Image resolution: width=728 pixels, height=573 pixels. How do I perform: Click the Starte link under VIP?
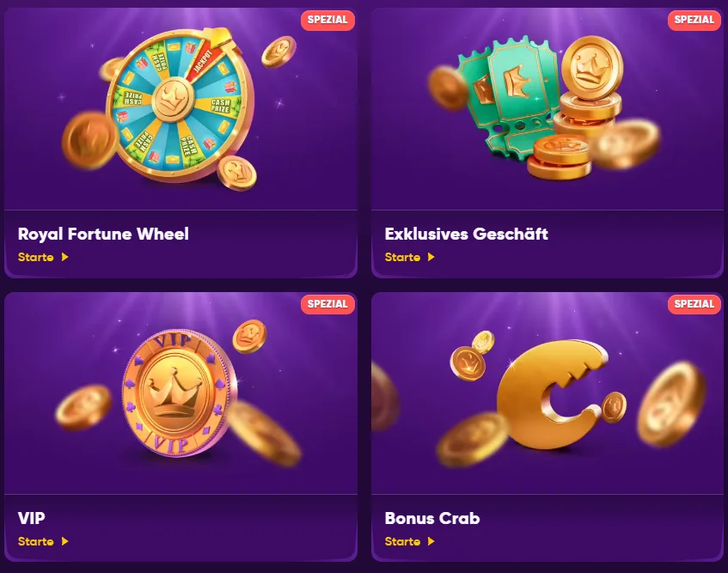(x=36, y=541)
